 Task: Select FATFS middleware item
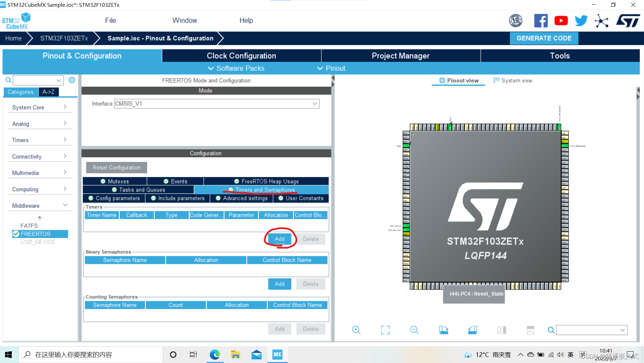[x=29, y=226]
